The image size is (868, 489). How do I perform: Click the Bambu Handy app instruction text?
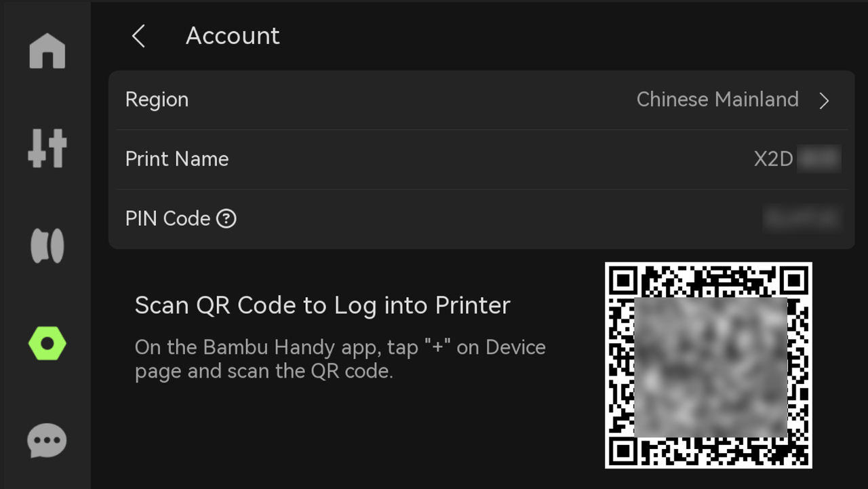pos(340,359)
